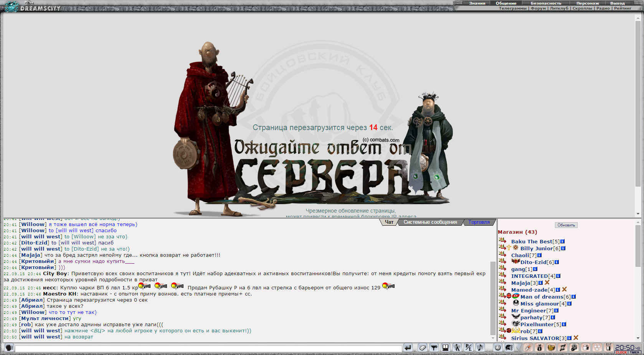Screen dimensions: 644x355
Task: Open the Радио link
Action: click(x=603, y=8)
